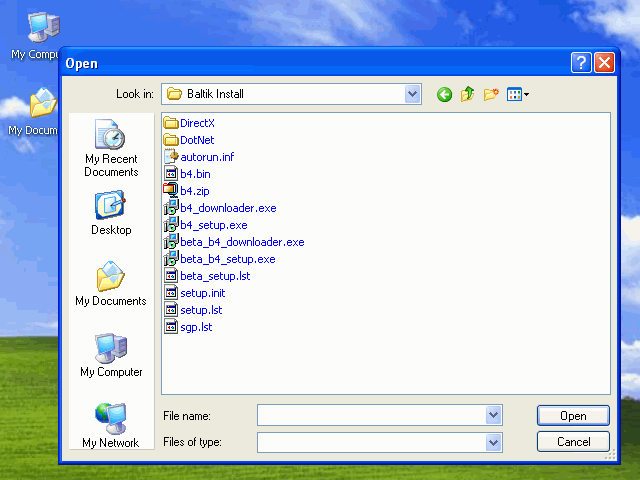This screenshot has height=480, width=640.
Task: Select folder name text DirectX
Action: (x=197, y=123)
